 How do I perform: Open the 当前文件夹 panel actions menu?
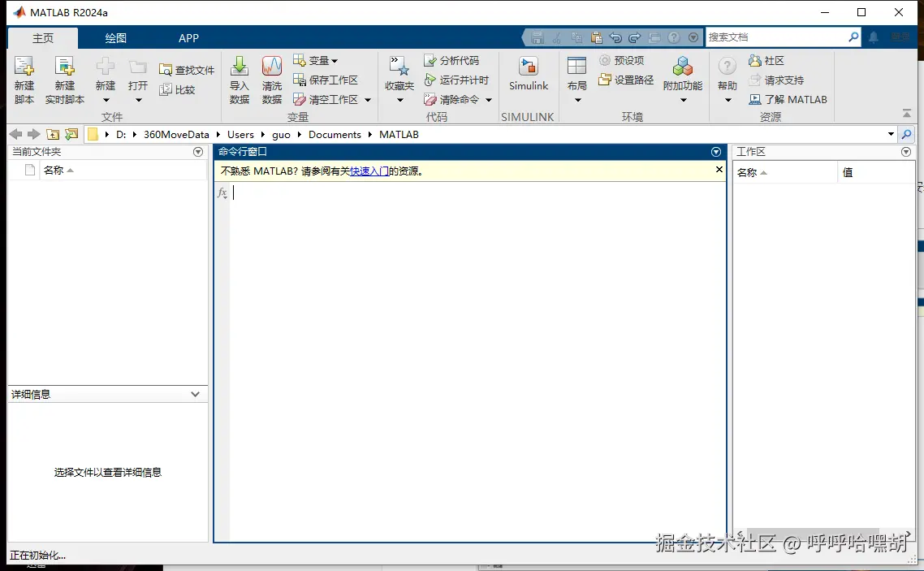coord(198,152)
